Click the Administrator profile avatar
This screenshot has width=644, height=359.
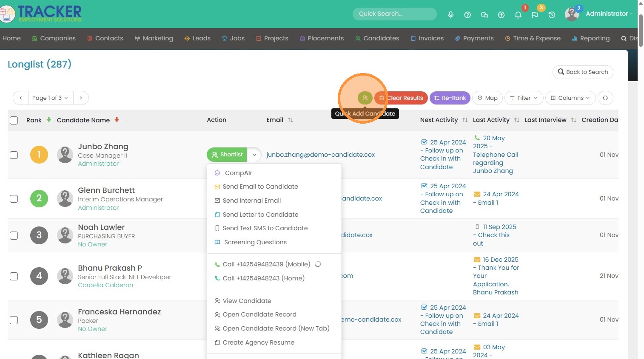pos(572,14)
